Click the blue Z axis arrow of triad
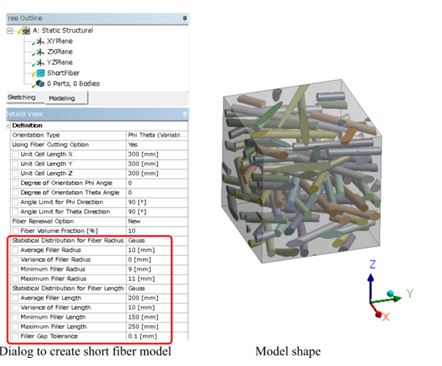 coord(371,288)
